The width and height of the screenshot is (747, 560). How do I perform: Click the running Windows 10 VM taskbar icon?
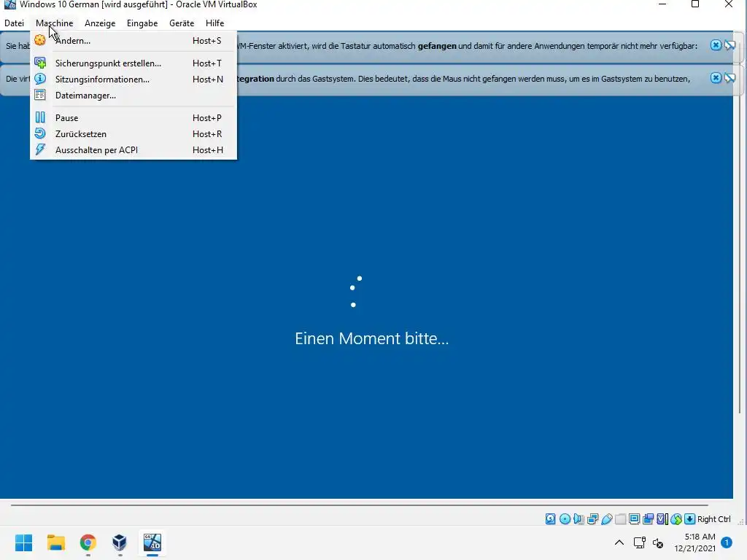tap(152, 542)
